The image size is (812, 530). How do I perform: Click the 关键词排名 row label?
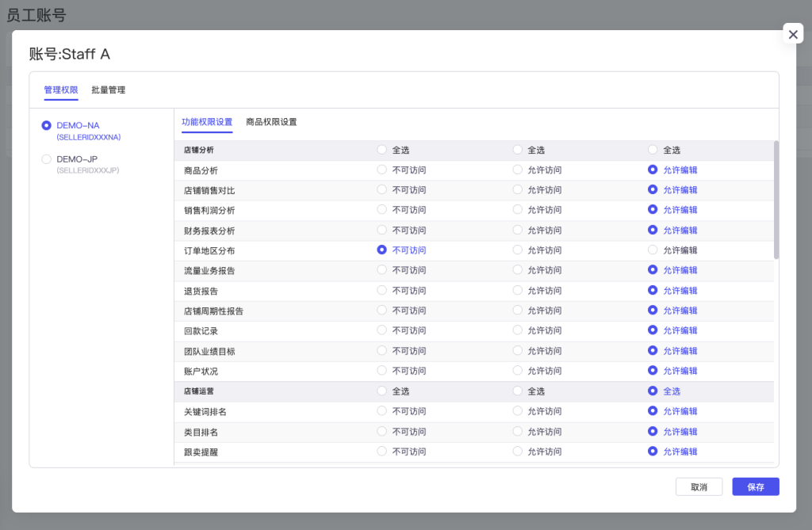(205, 411)
